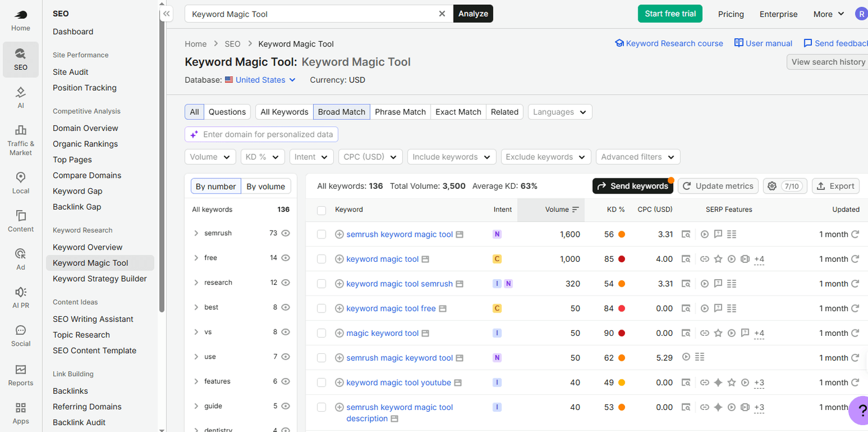The image size is (868, 432).
Task: Sort by Volume column sort icon
Action: tap(575, 210)
